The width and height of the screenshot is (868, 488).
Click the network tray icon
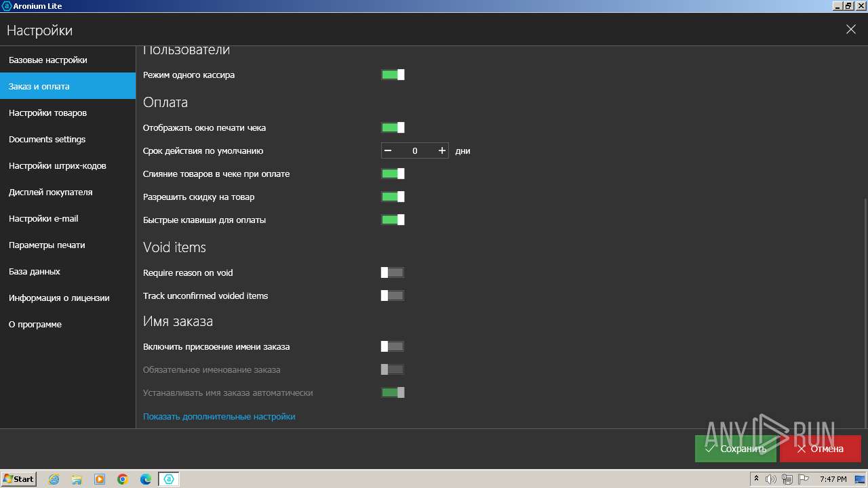787,479
